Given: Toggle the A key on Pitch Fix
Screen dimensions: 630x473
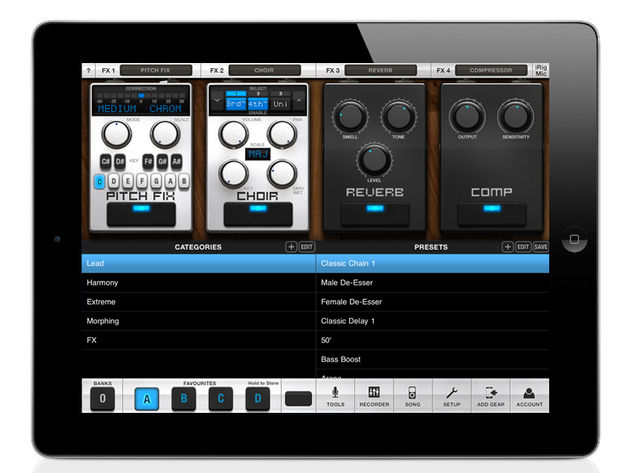Looking at the screenshot, I should 170,182.
